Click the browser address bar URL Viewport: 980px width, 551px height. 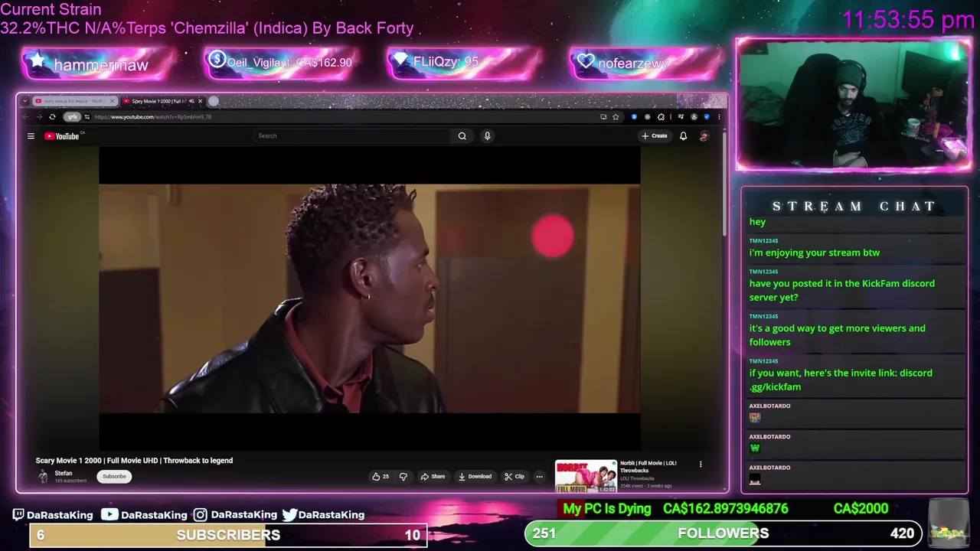point(153,117)
